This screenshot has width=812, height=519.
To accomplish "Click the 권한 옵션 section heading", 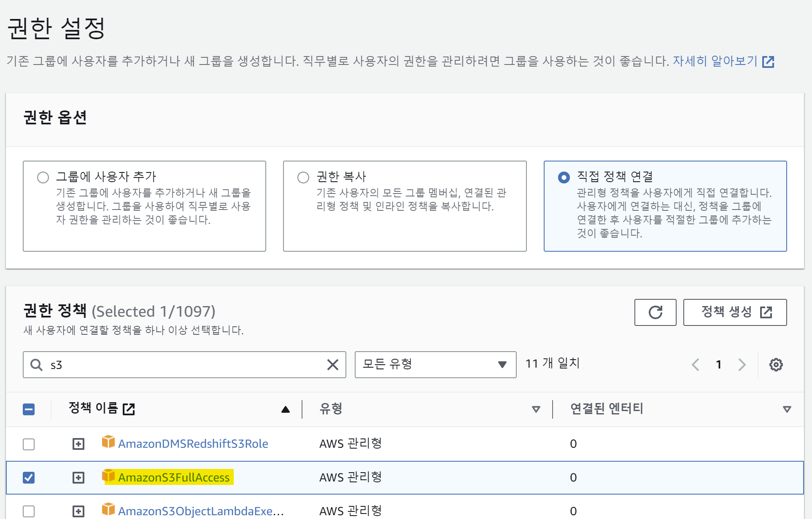I will [x=55, y=118].
